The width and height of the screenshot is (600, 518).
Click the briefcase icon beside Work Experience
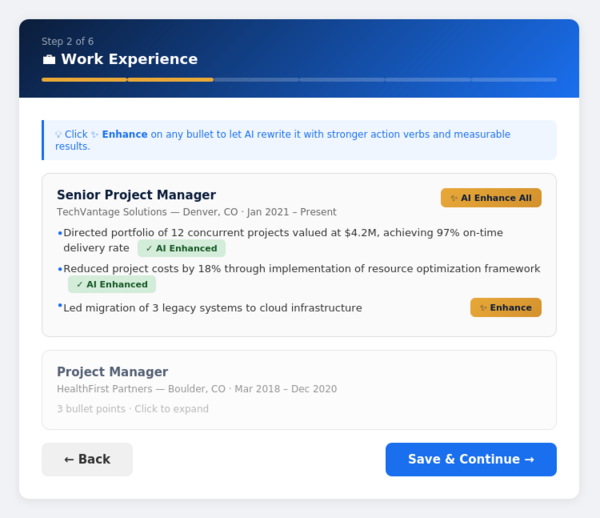[49, 60]
